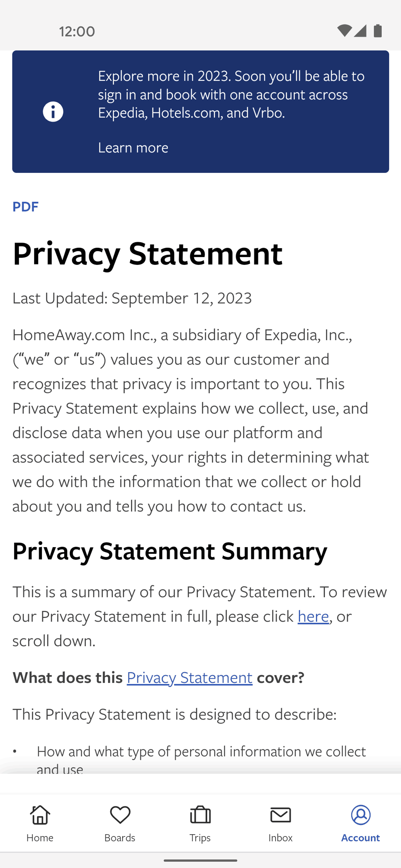Screen dimensions: 401x868
Task: Open the Home house icon
Action: tap(40, 815)
